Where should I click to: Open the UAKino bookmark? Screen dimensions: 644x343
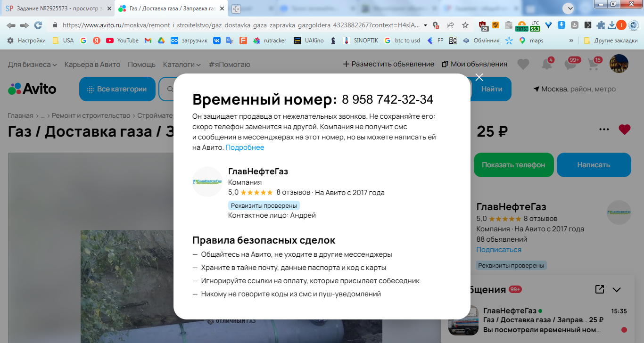pos(308,41)
